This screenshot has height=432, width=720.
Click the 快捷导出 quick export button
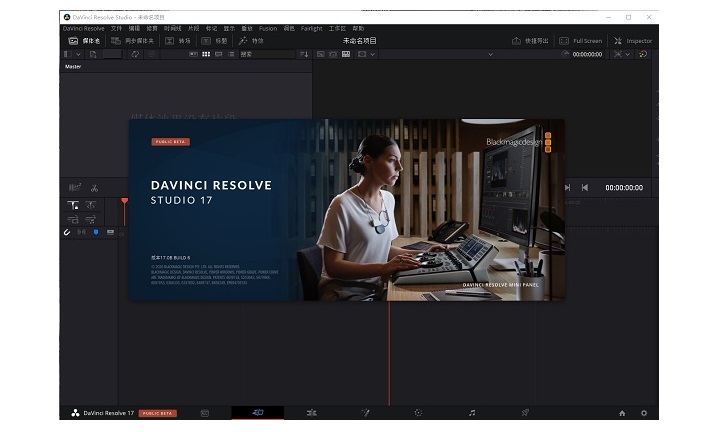[529, 41]
